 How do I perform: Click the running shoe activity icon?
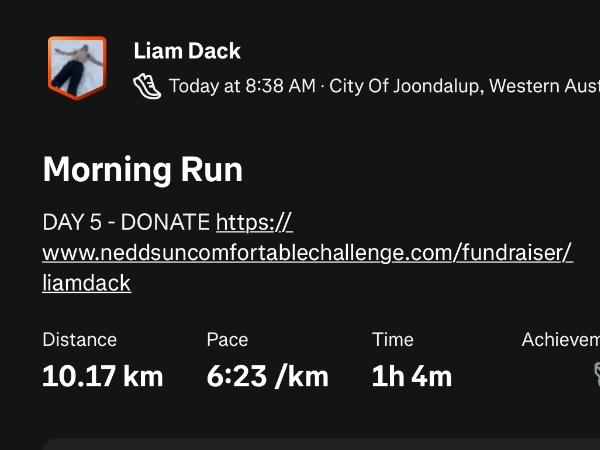147,86
